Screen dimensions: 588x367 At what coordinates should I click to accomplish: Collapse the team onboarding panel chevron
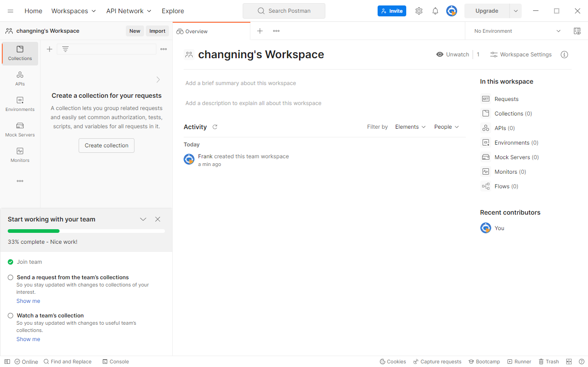pyautogui.click(x=143, y=219)
